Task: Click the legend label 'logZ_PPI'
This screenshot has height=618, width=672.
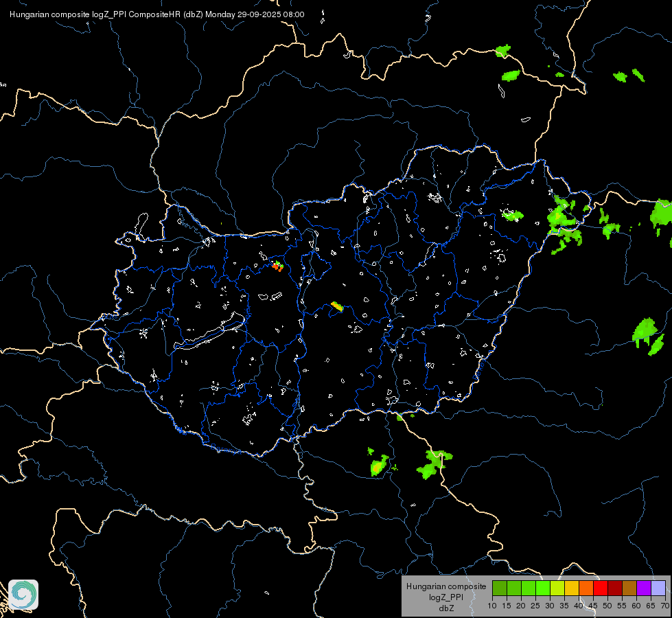Action: [x=446, y=597]
